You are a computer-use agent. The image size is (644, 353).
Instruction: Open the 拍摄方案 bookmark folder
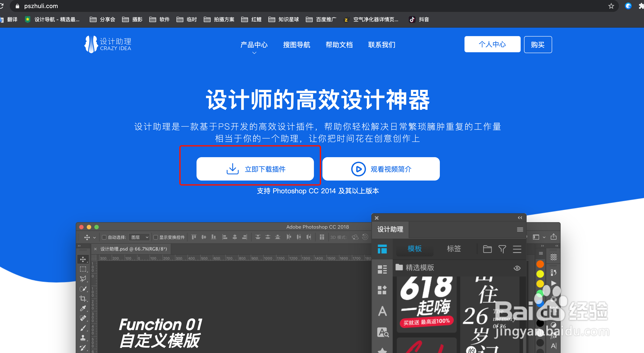click(x=219, y=19)
